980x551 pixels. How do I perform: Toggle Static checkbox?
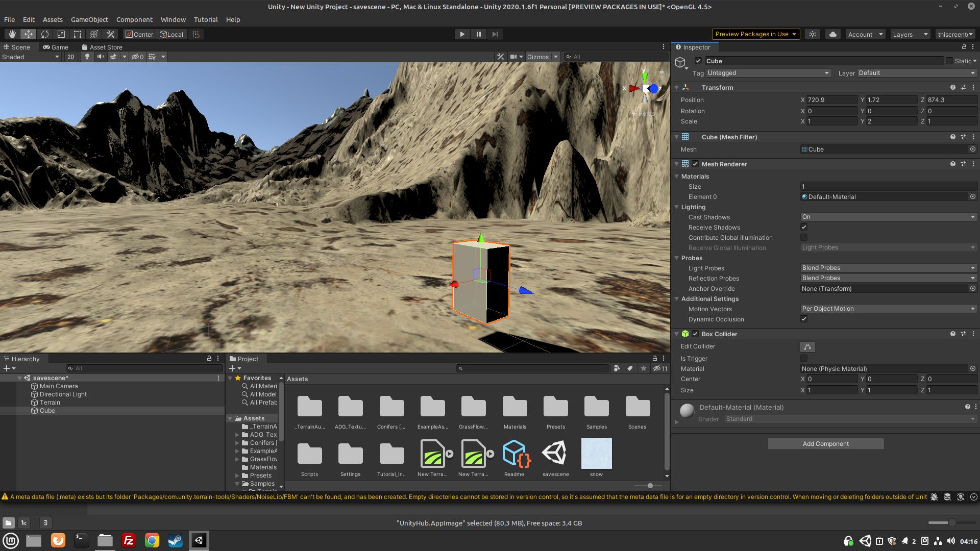949,61
